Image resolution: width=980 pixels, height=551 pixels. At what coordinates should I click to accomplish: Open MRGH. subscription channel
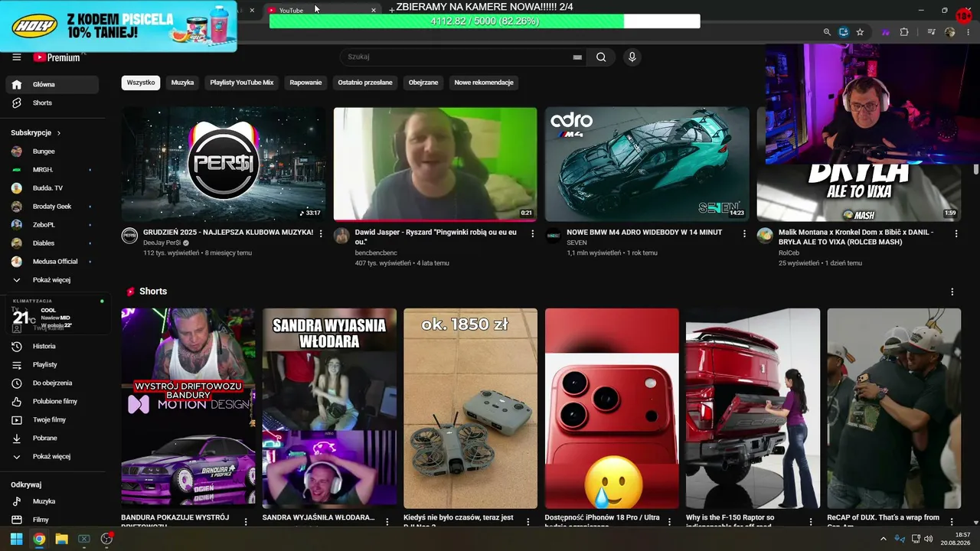point(52,170)
